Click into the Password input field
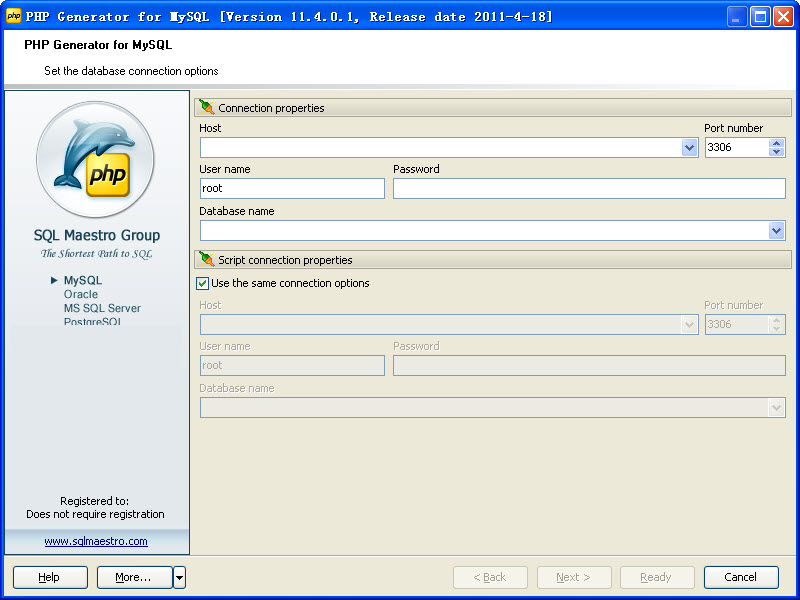The height and width of the screenshot is (600, 800). (588, 188)
